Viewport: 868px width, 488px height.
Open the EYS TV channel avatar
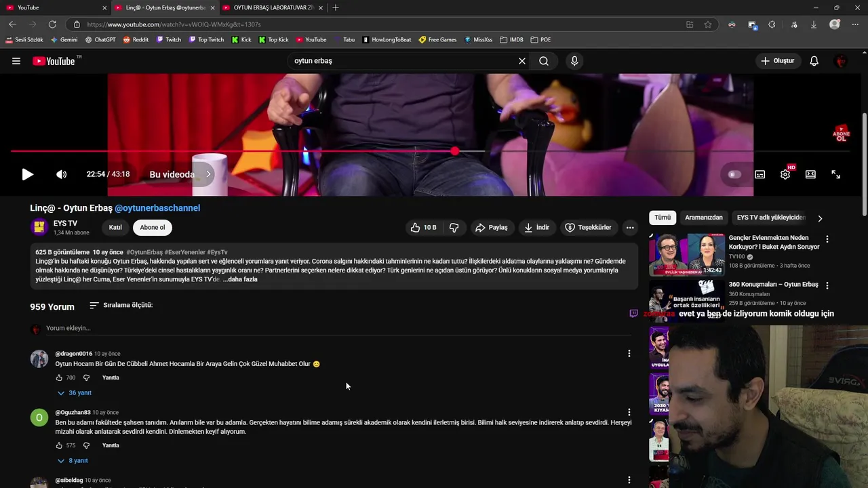39,228
